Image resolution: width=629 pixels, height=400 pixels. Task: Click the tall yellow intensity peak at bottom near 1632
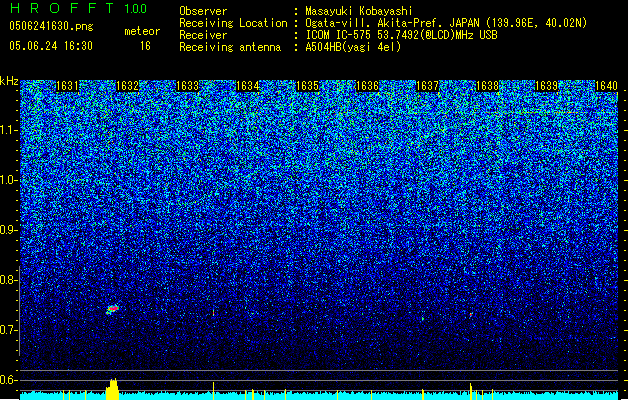click(112, 389)
